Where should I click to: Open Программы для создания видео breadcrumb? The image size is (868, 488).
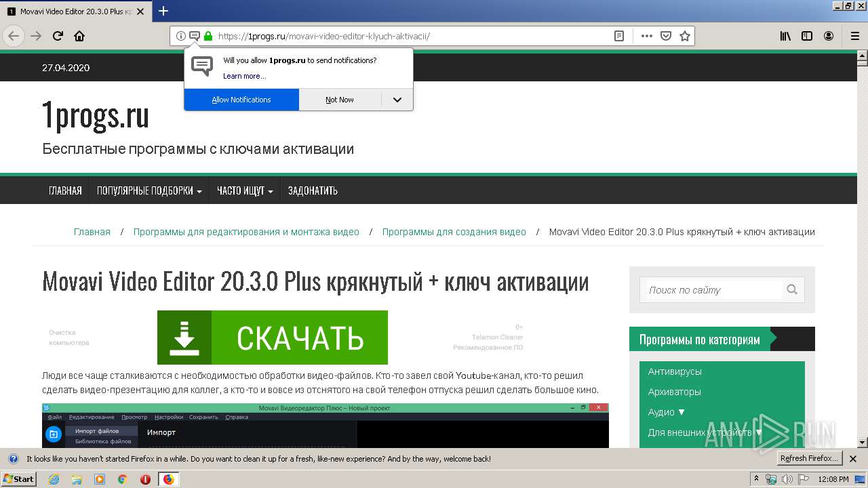(x=454, y=232)
